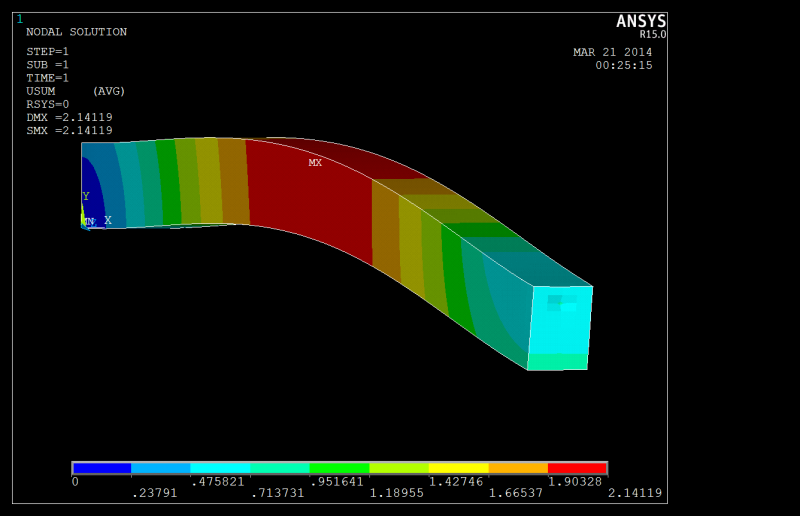Click the MN minimum marker at origin
The image size is (800, 516).
coord(90,222)
